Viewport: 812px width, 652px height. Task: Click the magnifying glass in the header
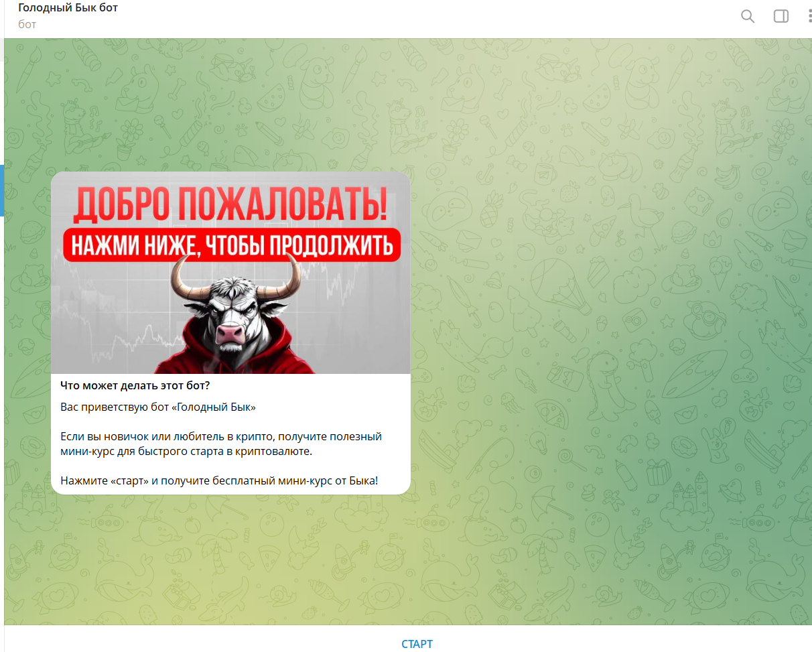(x=748, y=16)
